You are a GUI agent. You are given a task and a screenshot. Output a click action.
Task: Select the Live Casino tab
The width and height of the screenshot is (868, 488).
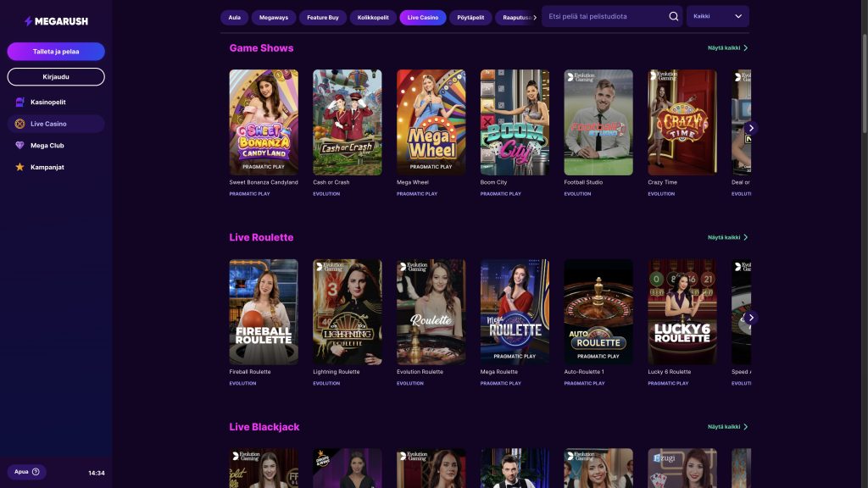(423, 18)
